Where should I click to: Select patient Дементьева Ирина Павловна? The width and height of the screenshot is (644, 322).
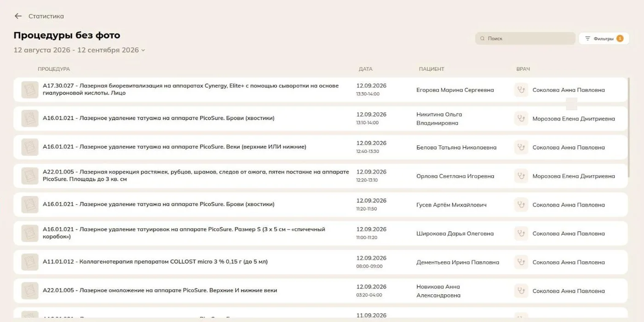coord(458,262)
